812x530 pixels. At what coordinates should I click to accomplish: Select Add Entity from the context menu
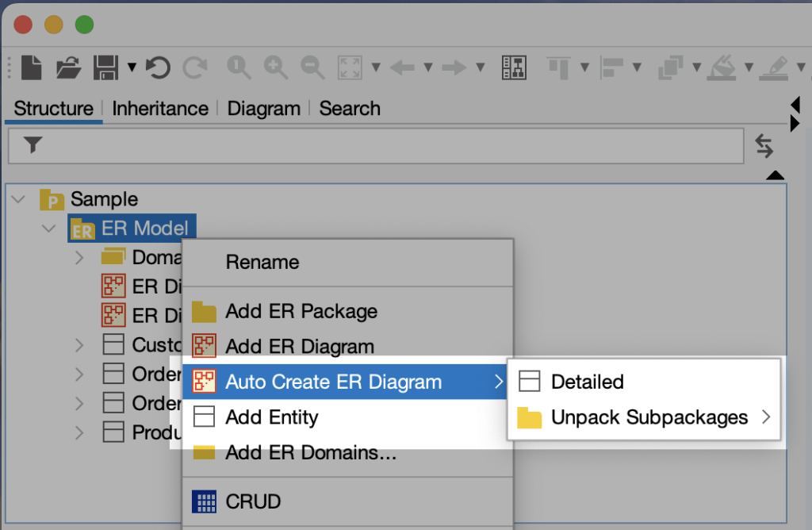[273, 417]
